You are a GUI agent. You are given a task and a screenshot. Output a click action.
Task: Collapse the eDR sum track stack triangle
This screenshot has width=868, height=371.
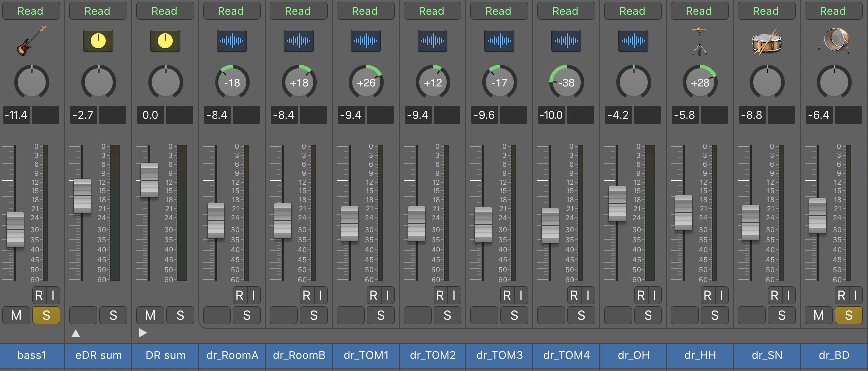click(x=76, y=333)
